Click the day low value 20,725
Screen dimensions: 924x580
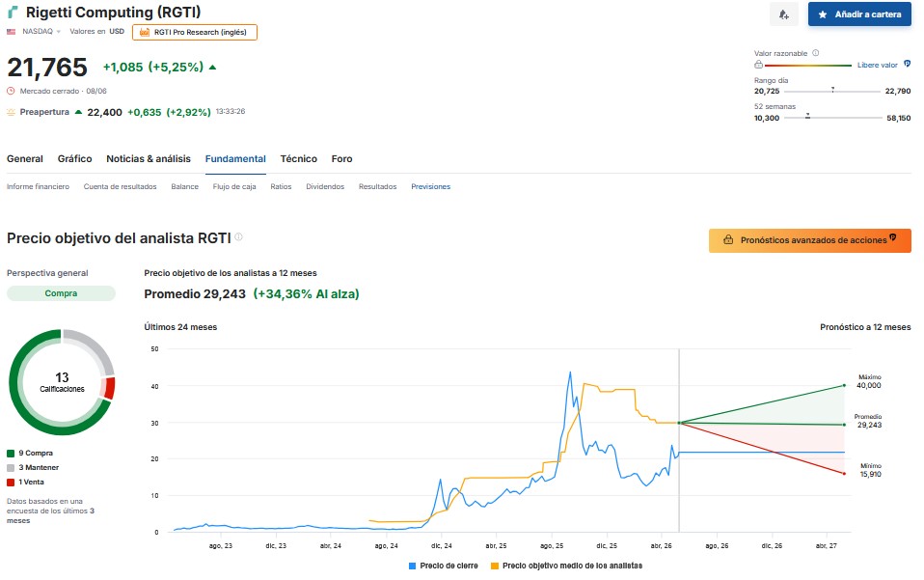click(767, 92)
